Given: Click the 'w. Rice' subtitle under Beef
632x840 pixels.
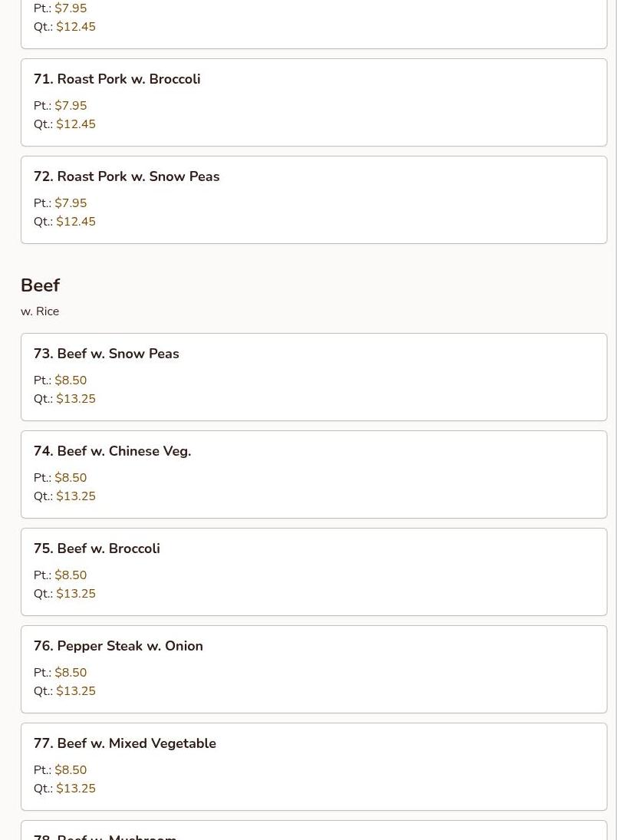Looking at the screenshot, I should (x=40, y=311).
